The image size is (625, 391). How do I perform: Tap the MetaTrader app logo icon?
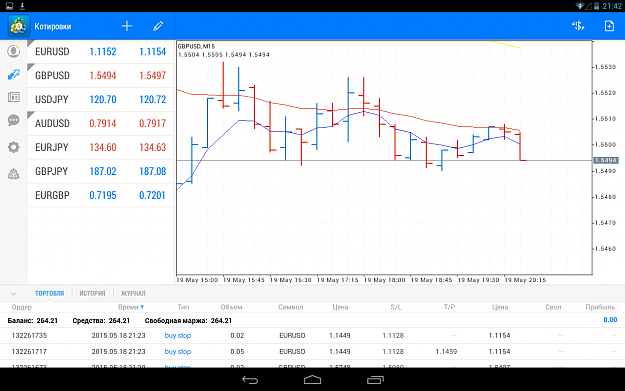click(x=18, y=26)
